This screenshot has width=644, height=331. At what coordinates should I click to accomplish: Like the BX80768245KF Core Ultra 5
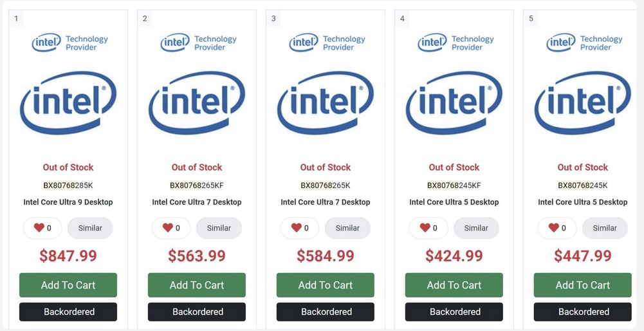[x=426, y=228]
